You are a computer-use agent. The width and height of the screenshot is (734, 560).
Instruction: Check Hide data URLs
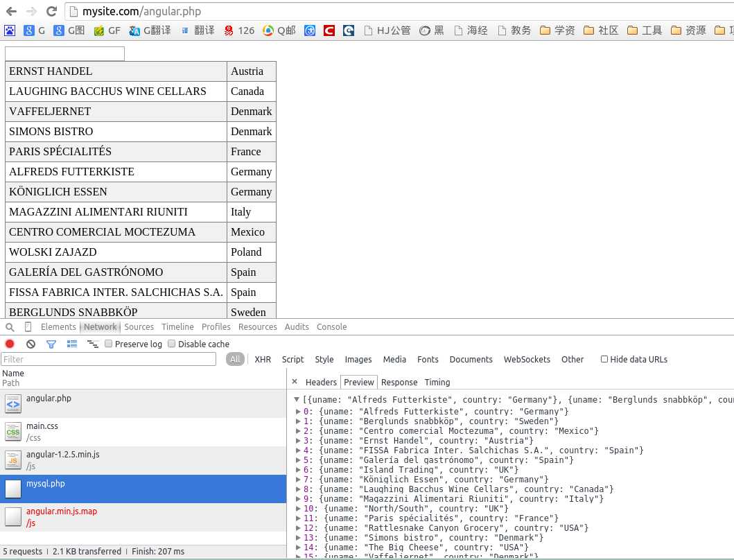pyautogui.click(x=604, y=359)
